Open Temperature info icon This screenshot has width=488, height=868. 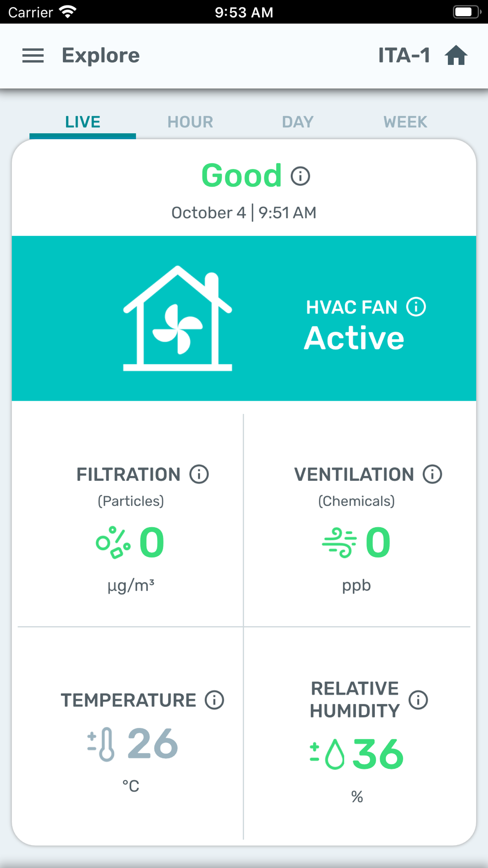tap(214, 700)
